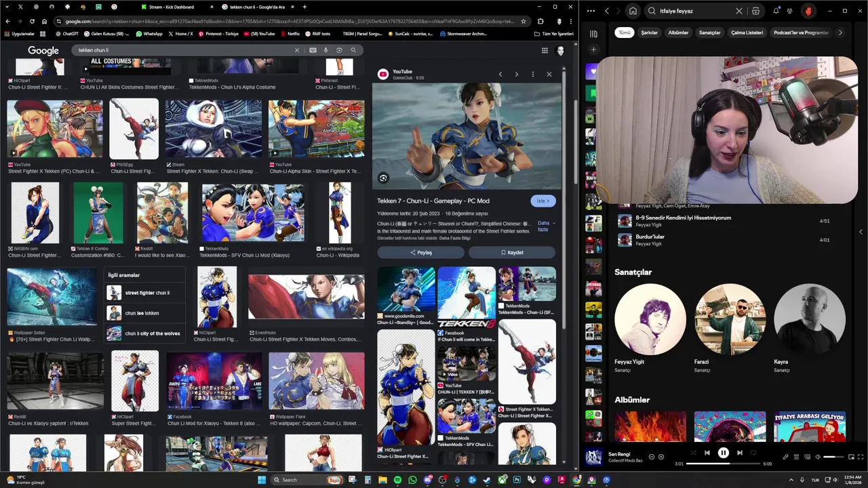The image size is (868, 488).
Task: Skip to next track in Spotify
Action: click(x=739, y=453)
